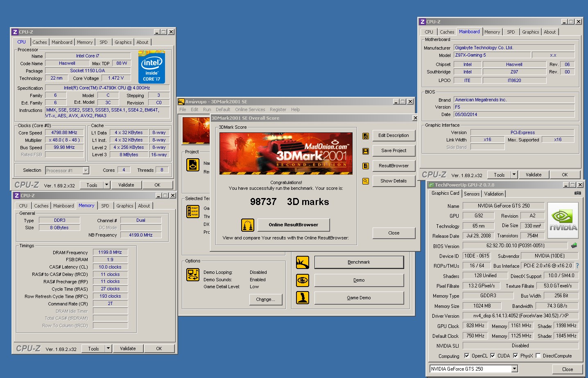Click the Game Demo button

(359, 298)
